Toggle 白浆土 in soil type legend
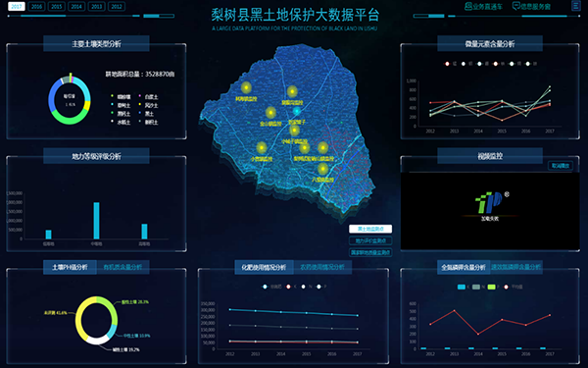The height and width of the screenshot is (368, 588). 148,97
